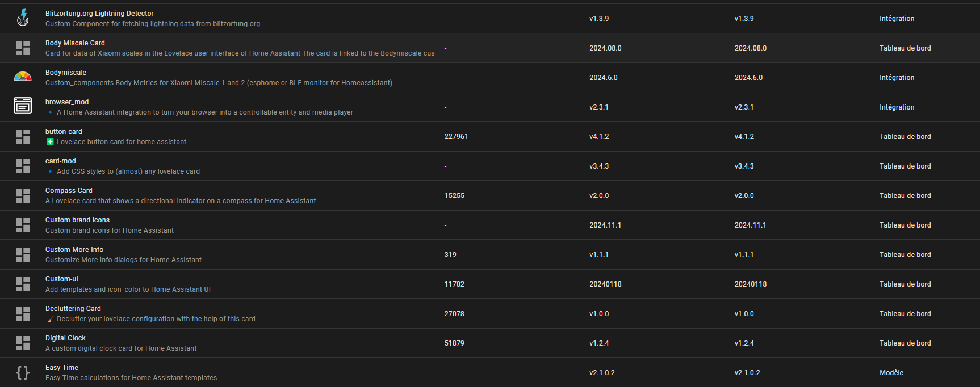Viewport: 980px width, 387px height.
Task: Click the browser_mod window icon
Action: tap(23, 107)
